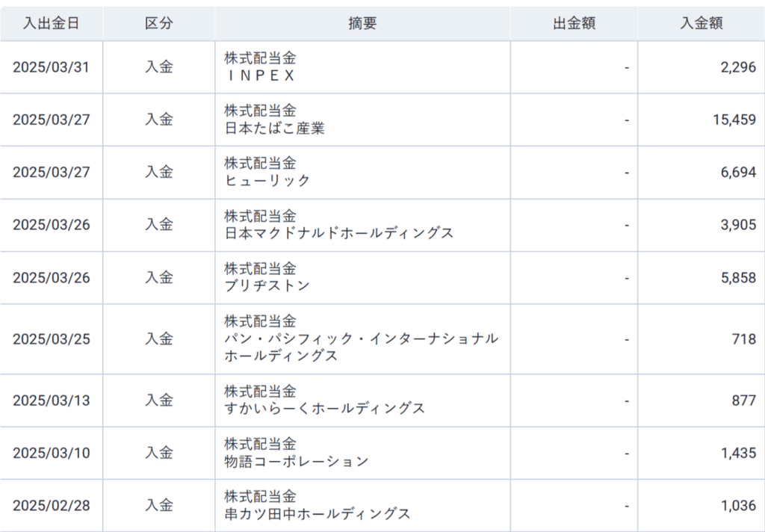This screenshot has height=532, width=765.
Task: Click the 区分 column header
Action: pyautogui.click(x=158, y=23)
